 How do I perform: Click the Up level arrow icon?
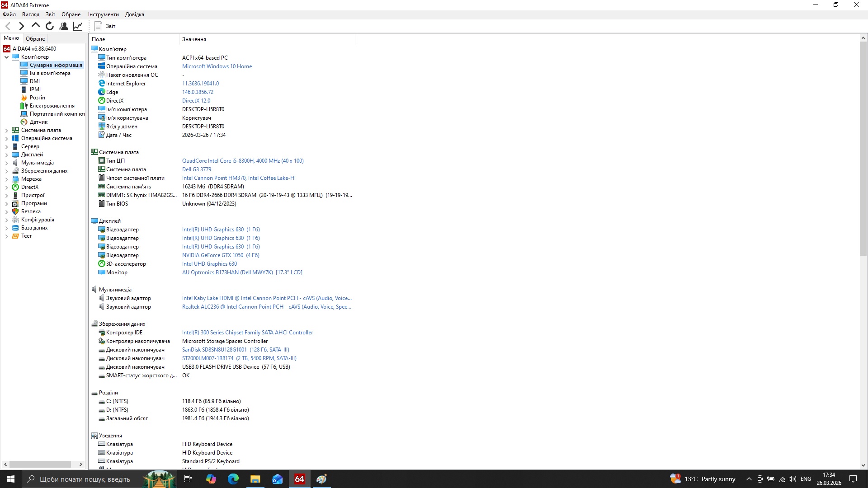click(35, 26)
